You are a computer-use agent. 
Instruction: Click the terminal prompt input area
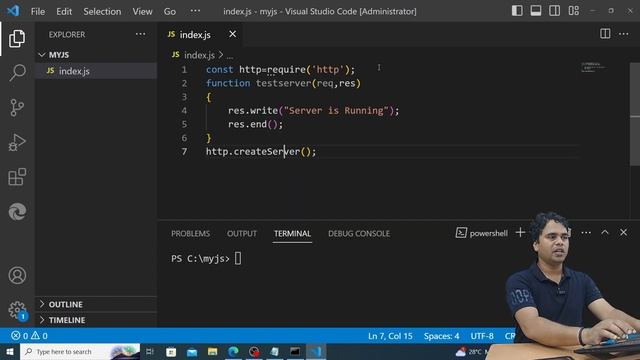point(238,258)
